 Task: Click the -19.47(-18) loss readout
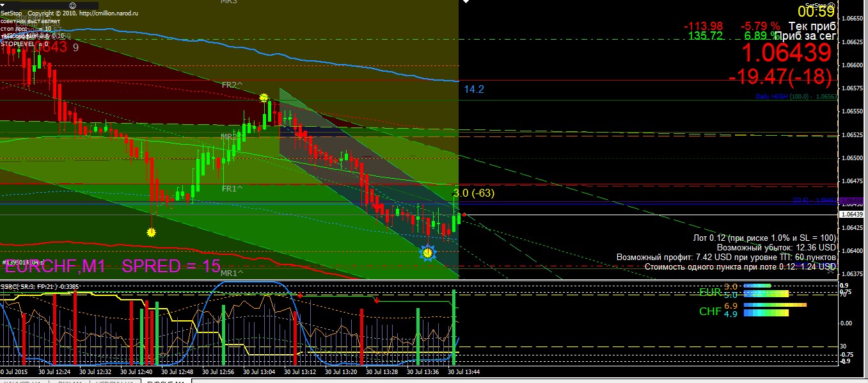coord(780,77)
